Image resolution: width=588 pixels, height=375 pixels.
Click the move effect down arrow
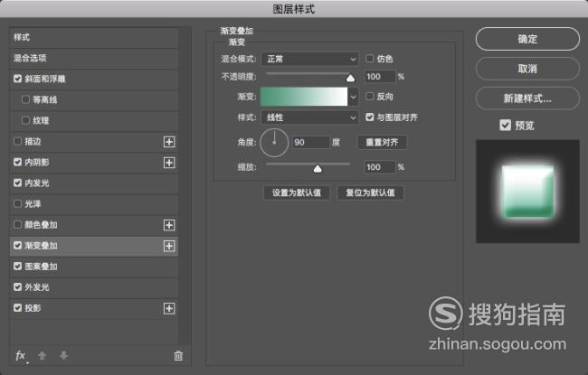click(x=63, y=355)
